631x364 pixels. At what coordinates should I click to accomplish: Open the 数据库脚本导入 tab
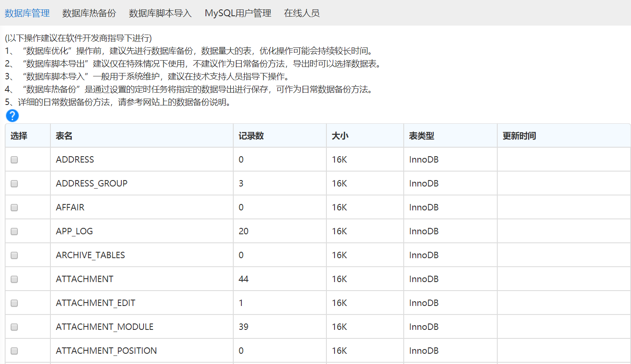click(x=160, y=13)
